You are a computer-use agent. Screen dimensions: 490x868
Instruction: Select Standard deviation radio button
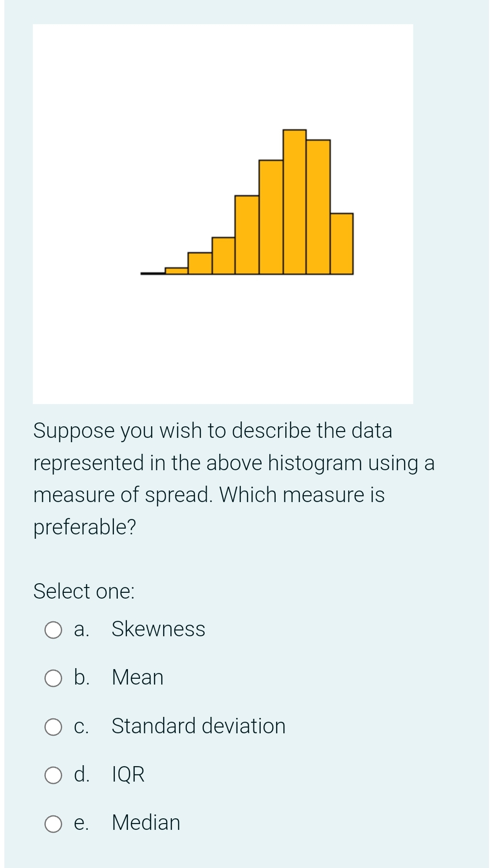53,727
